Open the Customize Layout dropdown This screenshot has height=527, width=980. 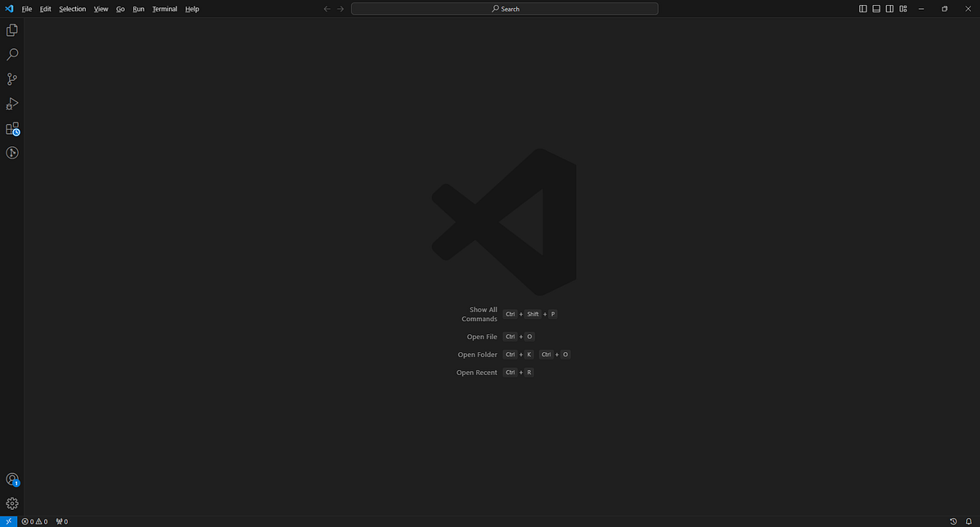click(x=902, y=8)
